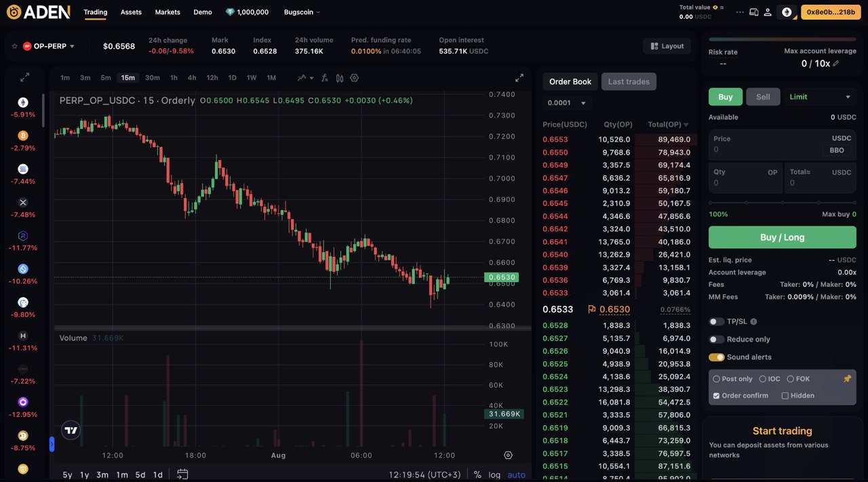Toggle the TP/SL switch

point(716,321)
